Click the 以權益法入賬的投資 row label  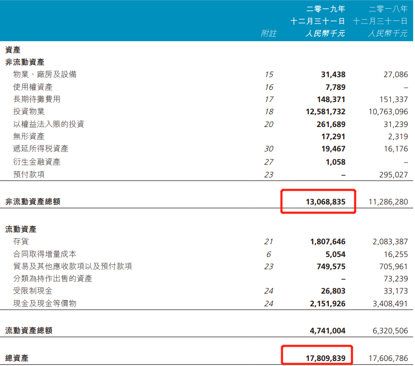[49, 124]
